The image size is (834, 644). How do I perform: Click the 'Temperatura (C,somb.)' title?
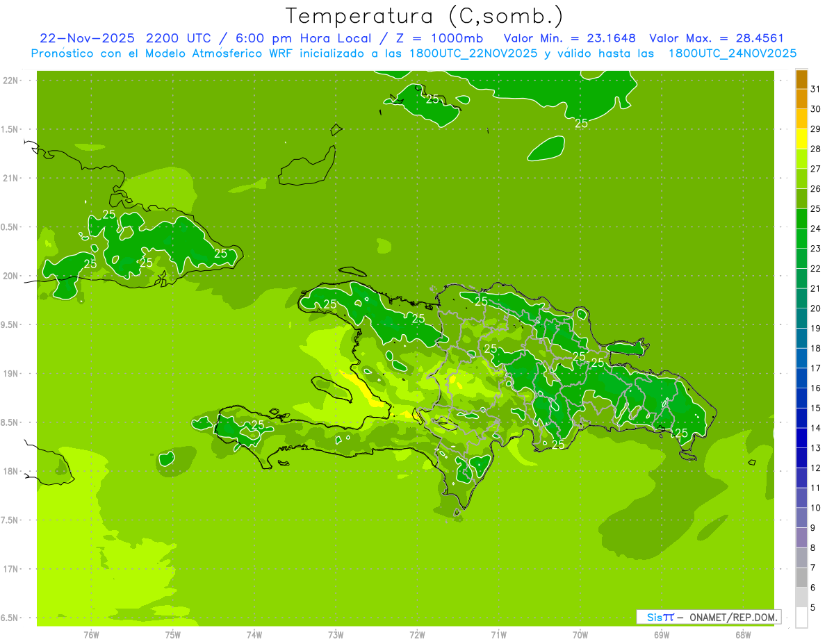tap(425, 16)
